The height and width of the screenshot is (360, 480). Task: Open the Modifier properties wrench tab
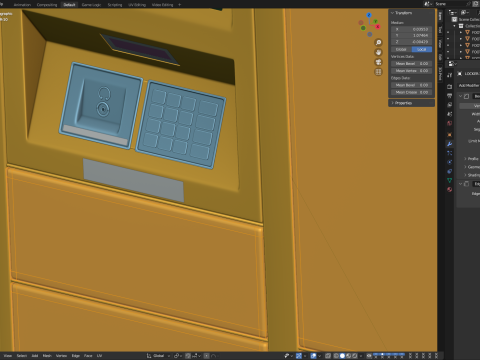pyautogui.click(x=449, y=144)
